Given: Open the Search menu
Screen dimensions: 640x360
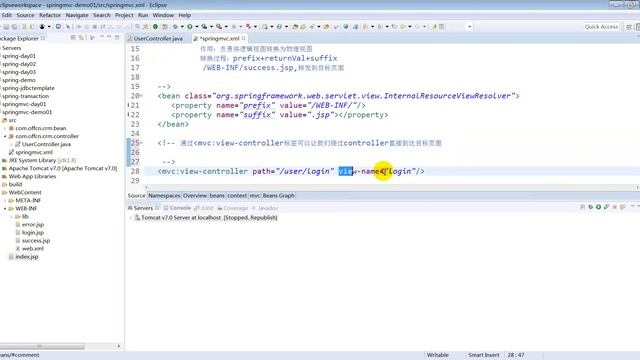Looking at the screenshot, I should [x=102, y=15].
